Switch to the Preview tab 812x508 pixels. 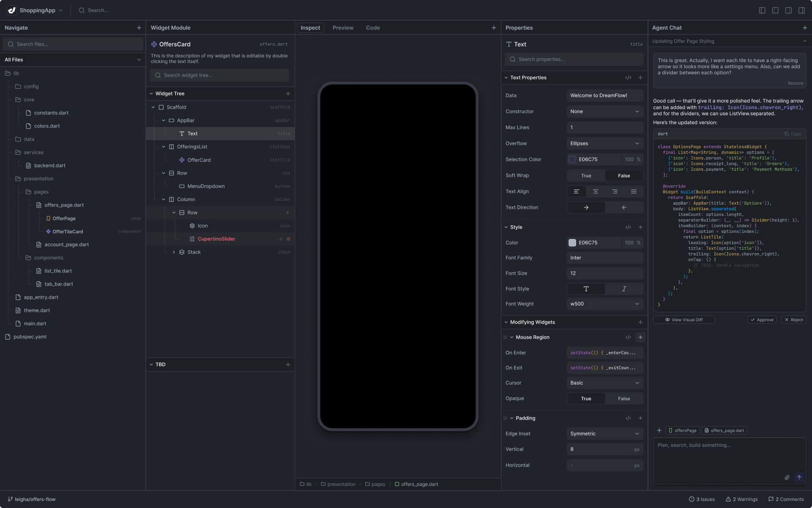(343, 28)
